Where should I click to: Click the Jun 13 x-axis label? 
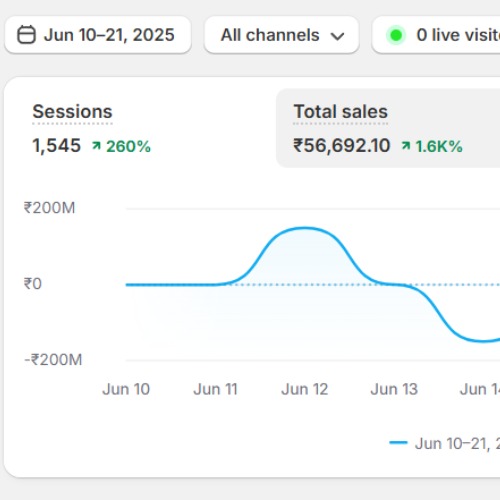[394, 389]
